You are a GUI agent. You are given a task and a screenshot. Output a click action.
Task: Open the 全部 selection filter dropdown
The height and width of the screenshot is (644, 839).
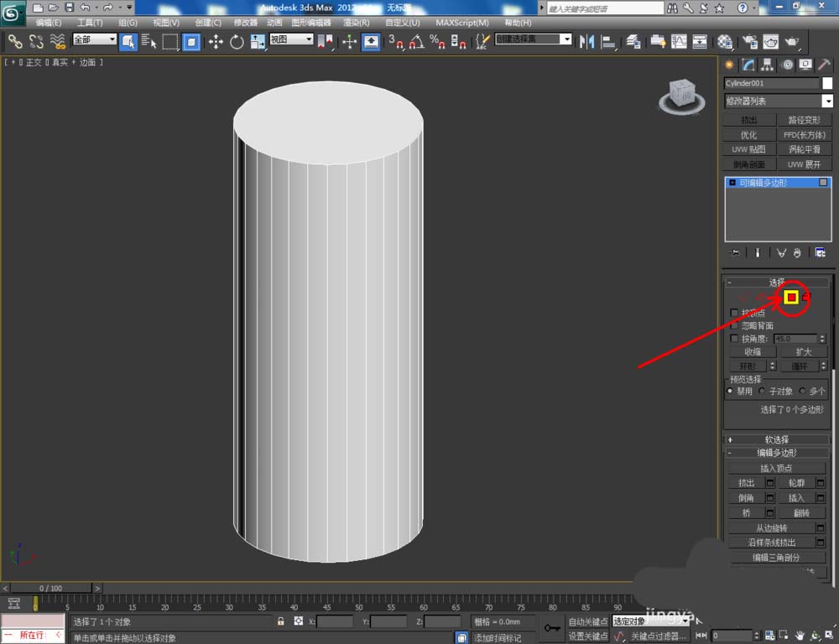tap(94, 39)
